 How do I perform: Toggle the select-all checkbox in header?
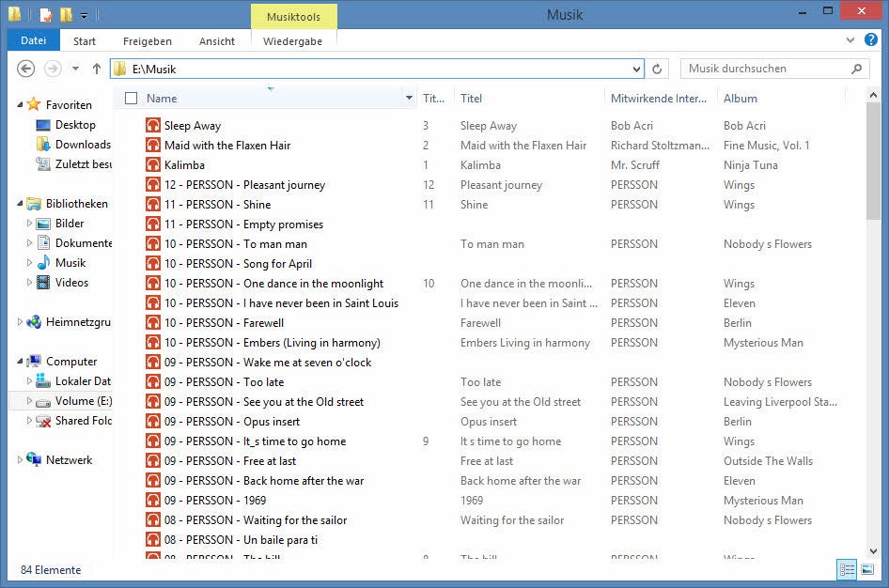coord(131,99)
